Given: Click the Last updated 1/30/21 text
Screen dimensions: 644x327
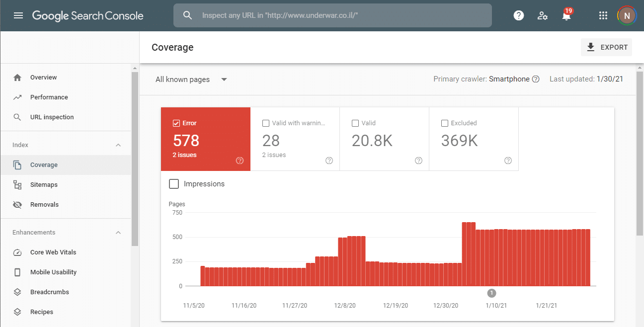Looking at the screenshot, I should (x=586, y=79).
